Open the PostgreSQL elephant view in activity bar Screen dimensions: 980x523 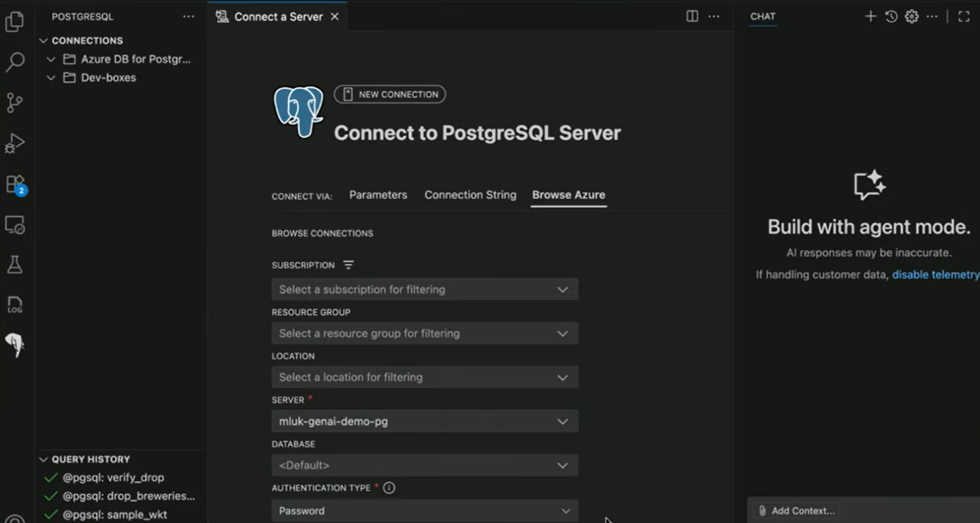[x=14, y=345]
